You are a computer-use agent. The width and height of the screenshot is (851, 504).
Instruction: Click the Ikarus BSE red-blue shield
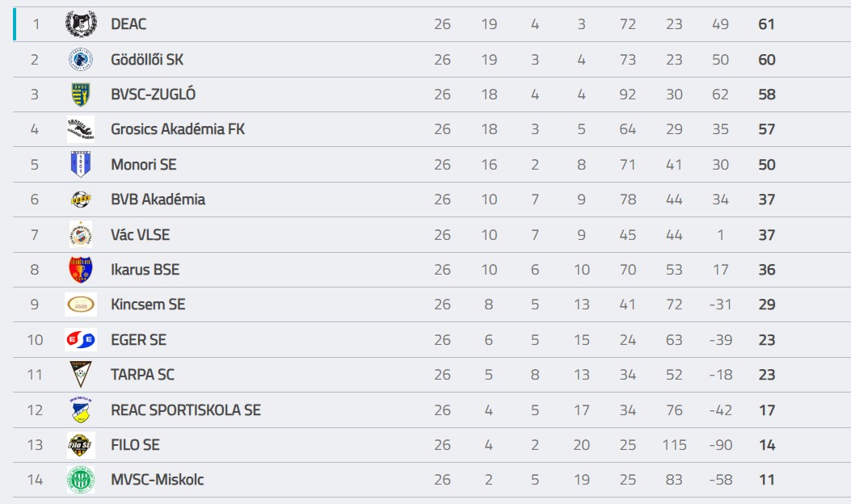[x=81, y=270]
